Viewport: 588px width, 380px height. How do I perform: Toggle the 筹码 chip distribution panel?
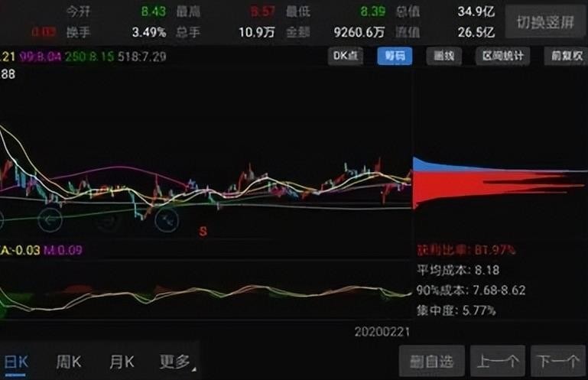point(395,57)
